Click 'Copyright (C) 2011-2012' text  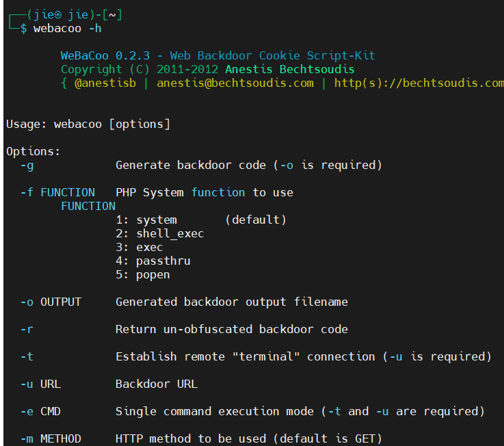point(140,70)
